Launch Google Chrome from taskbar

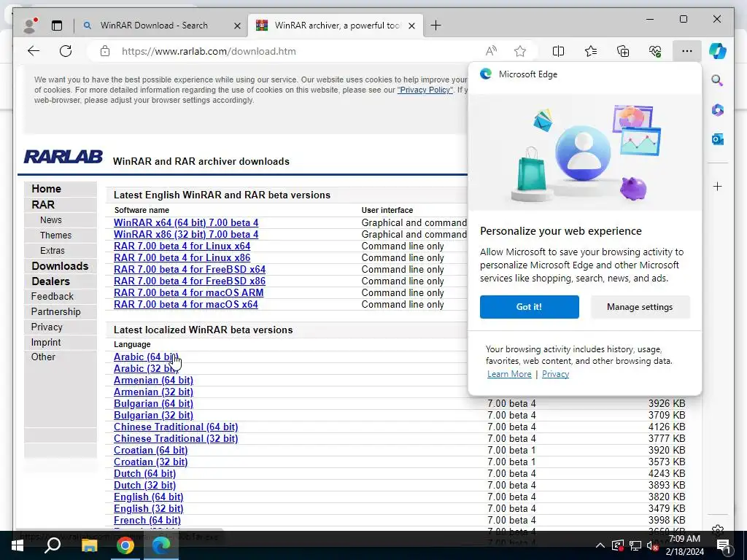coord(125,545)
